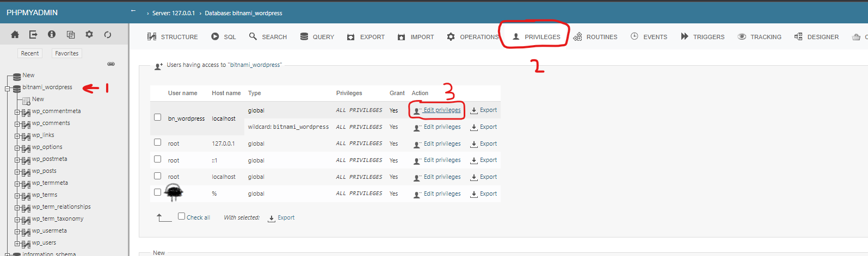Click the link chain icon in sidebar
Viewport: 868px width, 256px height.
[x=111, y=64]
